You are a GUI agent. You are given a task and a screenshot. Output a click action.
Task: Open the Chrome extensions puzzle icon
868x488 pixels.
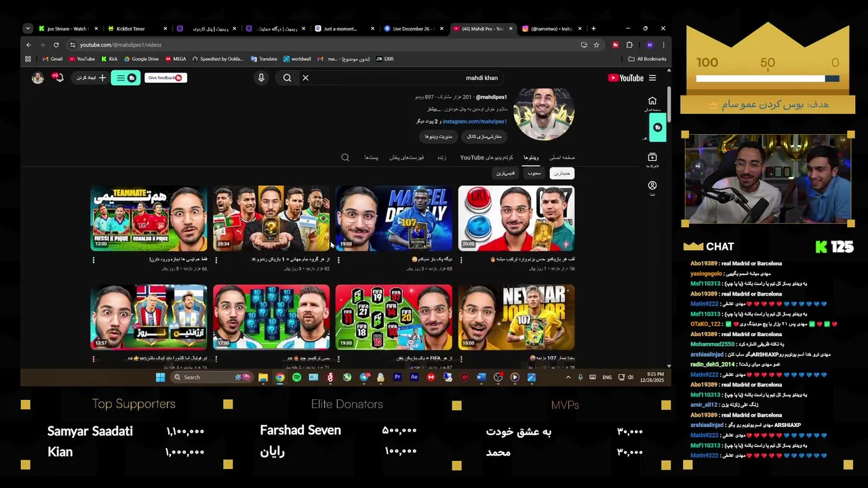click(629, 45)
